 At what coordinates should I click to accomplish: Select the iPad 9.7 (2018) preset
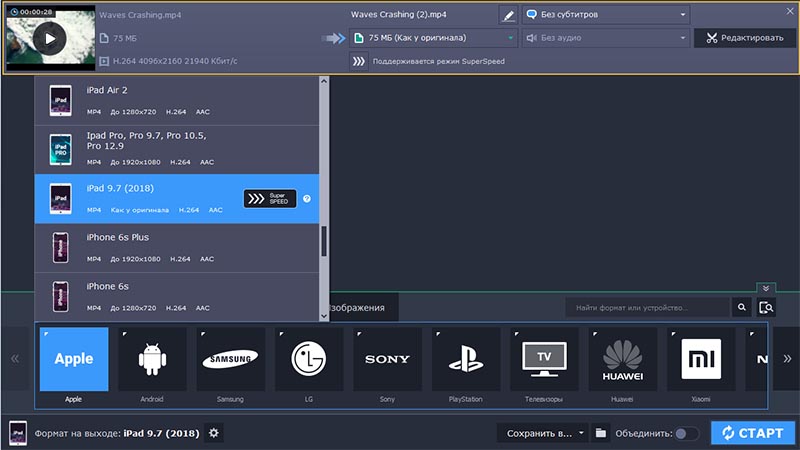coord(177,198)
